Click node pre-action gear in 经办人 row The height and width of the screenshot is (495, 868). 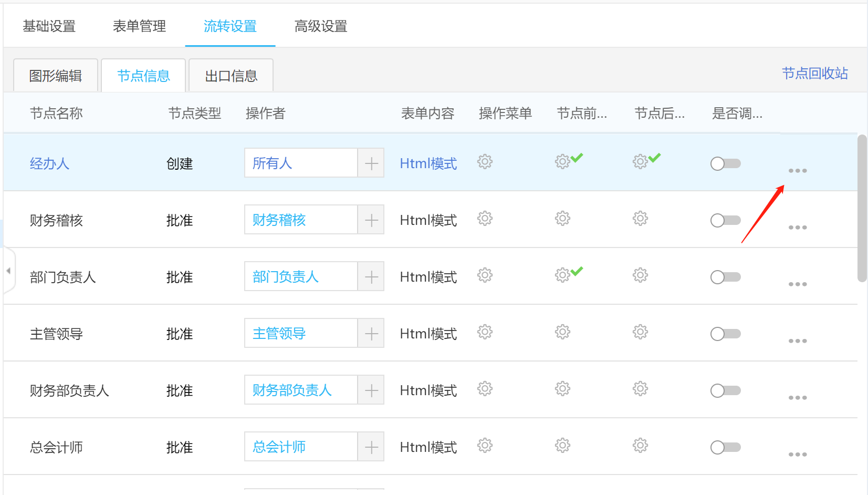coord(562,162)
